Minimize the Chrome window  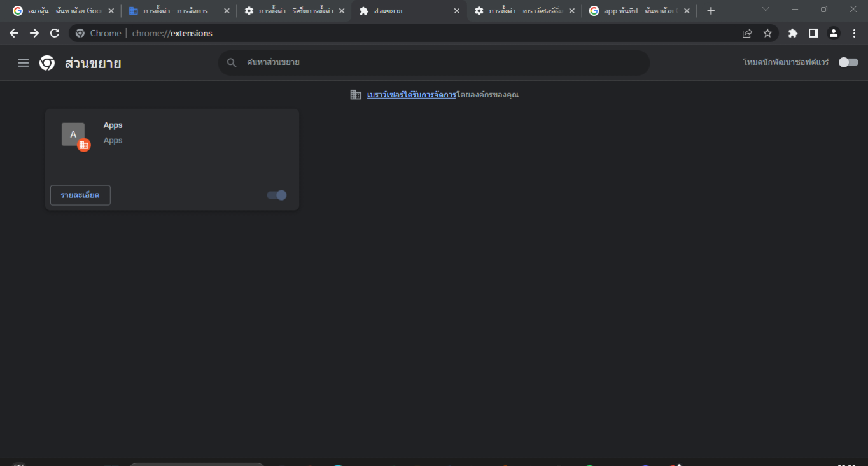(795, 9)
